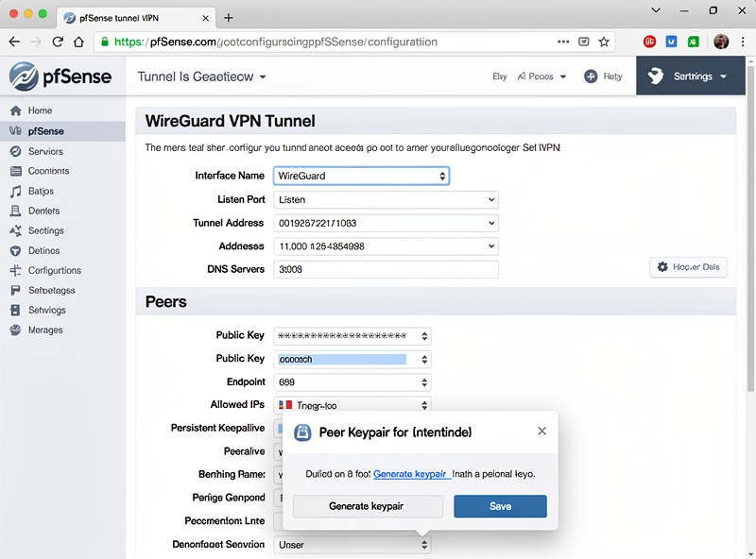This screenshot has width=756, height=559.
Task: Select the pfSense sidebar item
Action: coord(62,131)
